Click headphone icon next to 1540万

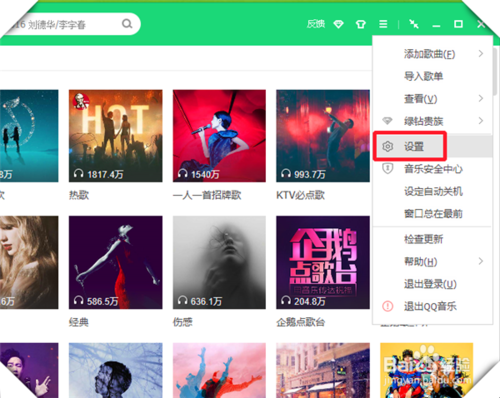(x=182, y=173)
